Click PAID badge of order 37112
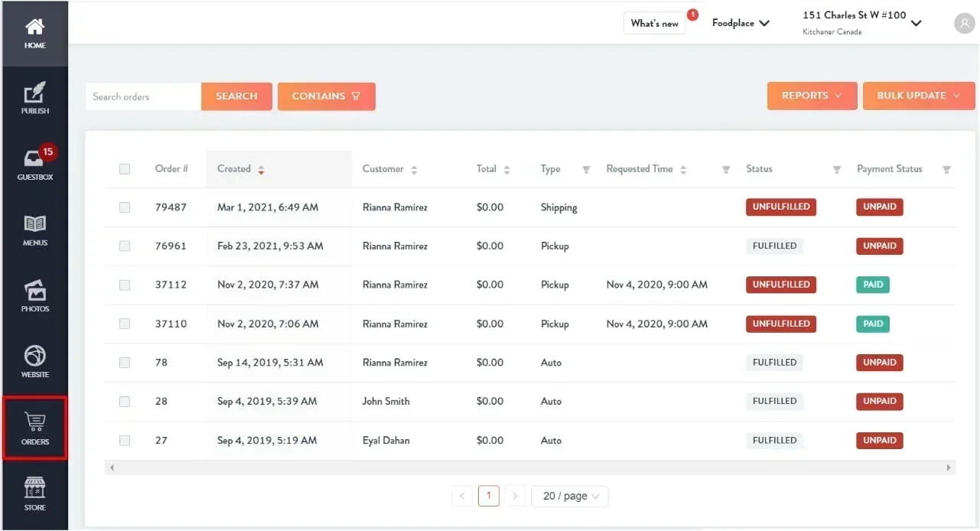Image resolution: width=980 pixels, height=531 pixels. tap(873, 285)
